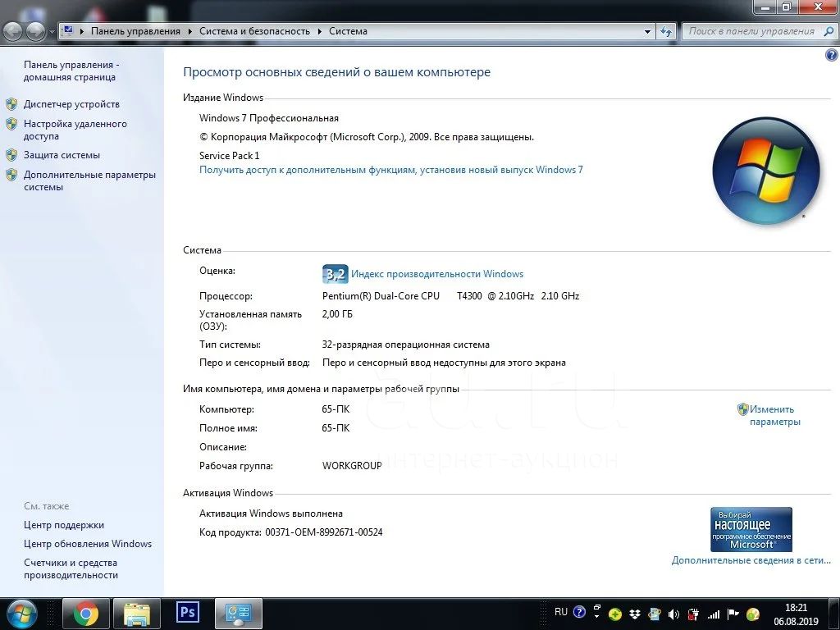Click Control Panel taskbar button
Image resolution: width=840 pixels, height=630 pixels.
[239, 614]
